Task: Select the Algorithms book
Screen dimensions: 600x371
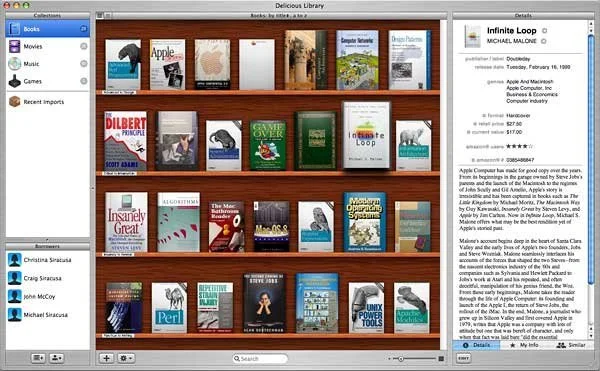Action: tap(179, 222)
